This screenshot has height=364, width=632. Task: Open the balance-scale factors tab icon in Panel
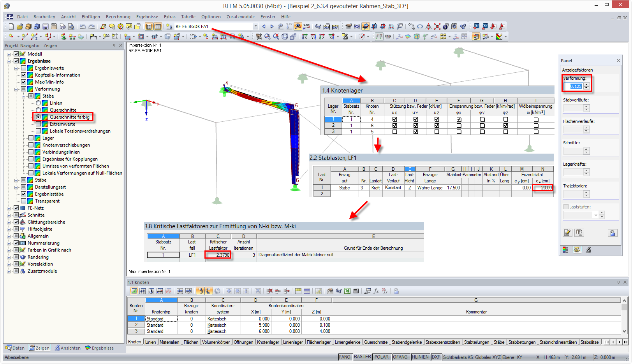577,250
